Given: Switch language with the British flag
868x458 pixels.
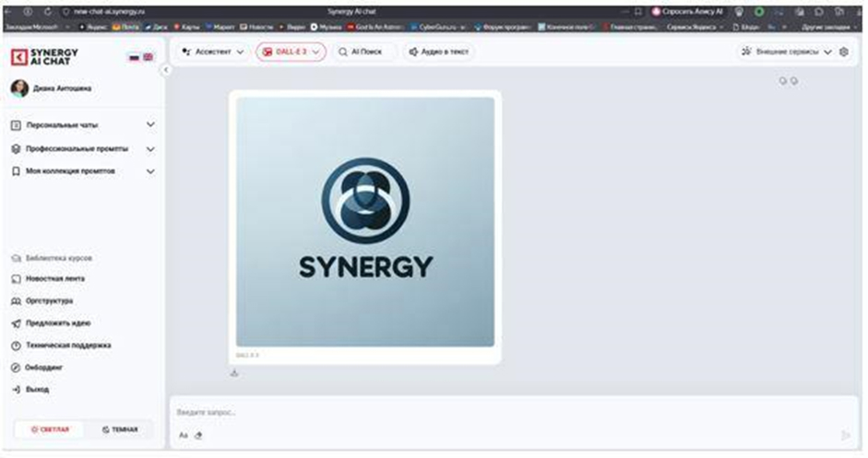Looking at the screenshot, I should tap(149, 57).
